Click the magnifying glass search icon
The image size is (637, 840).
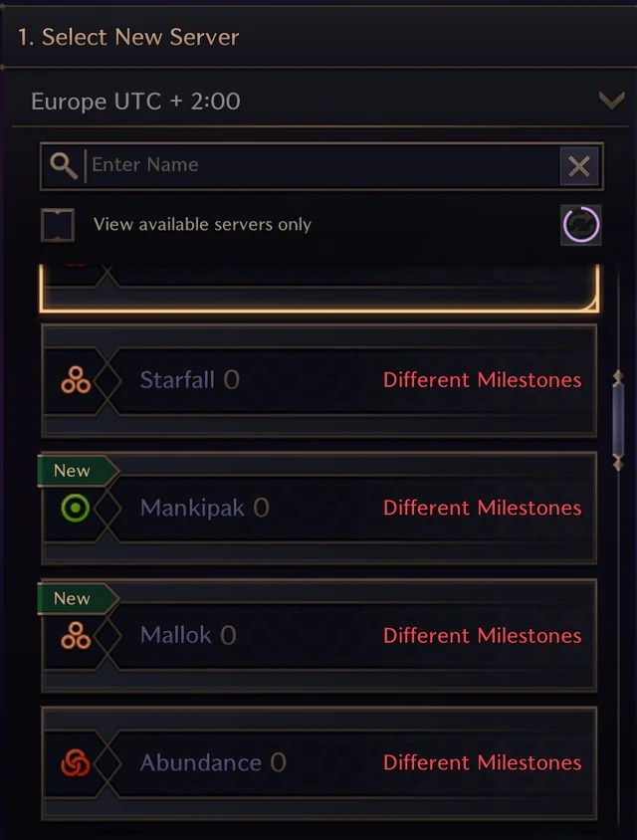(x=63, y=165)
